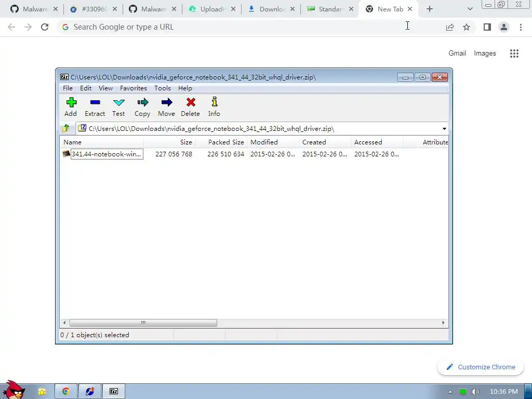The width and height of the screenshot is (532, 399).
Task: Open 7-Zip from the taskbar
Action: (x=114, y=392)
